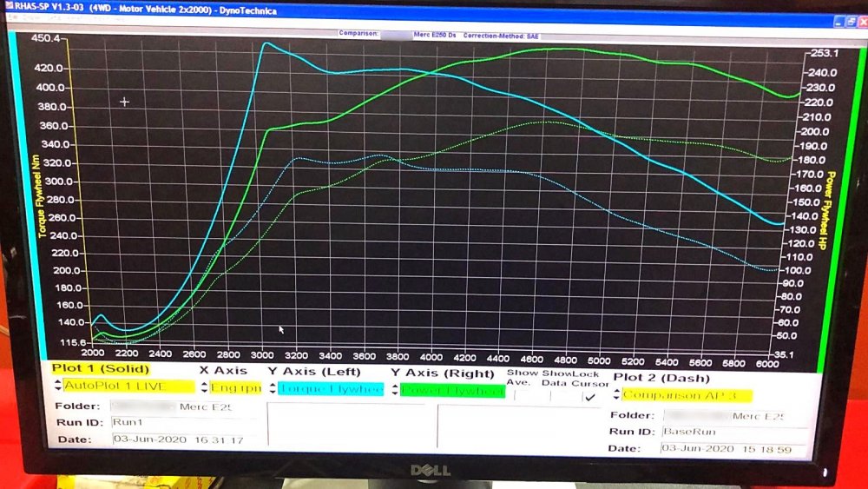Click the peak of the solid cyan torque curve

pos(266,43)
